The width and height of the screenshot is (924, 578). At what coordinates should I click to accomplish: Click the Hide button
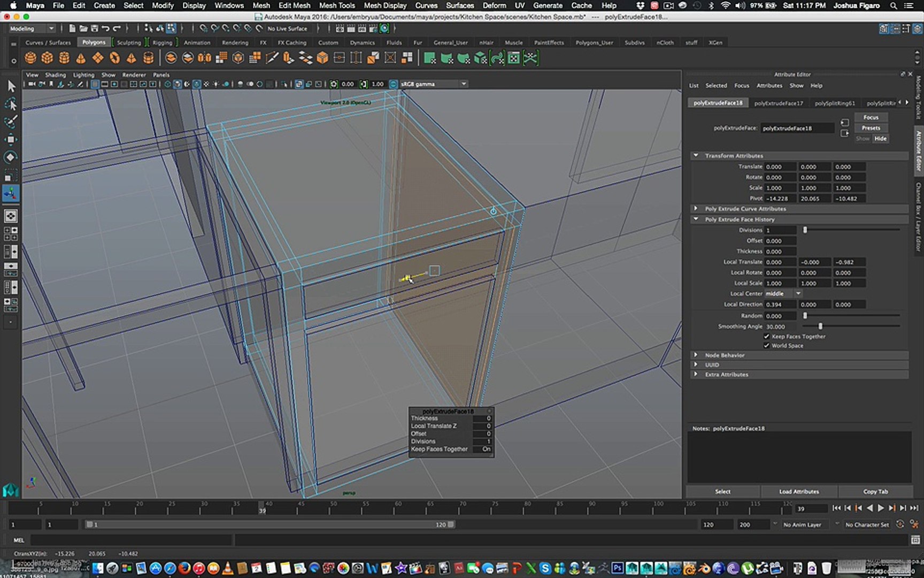tap(881, 139)
